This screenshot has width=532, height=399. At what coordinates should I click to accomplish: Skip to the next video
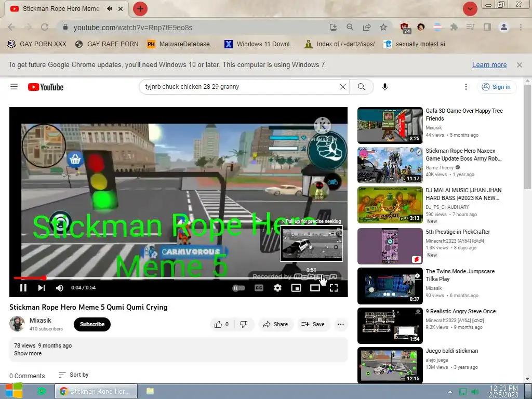[x=42, y=288]
